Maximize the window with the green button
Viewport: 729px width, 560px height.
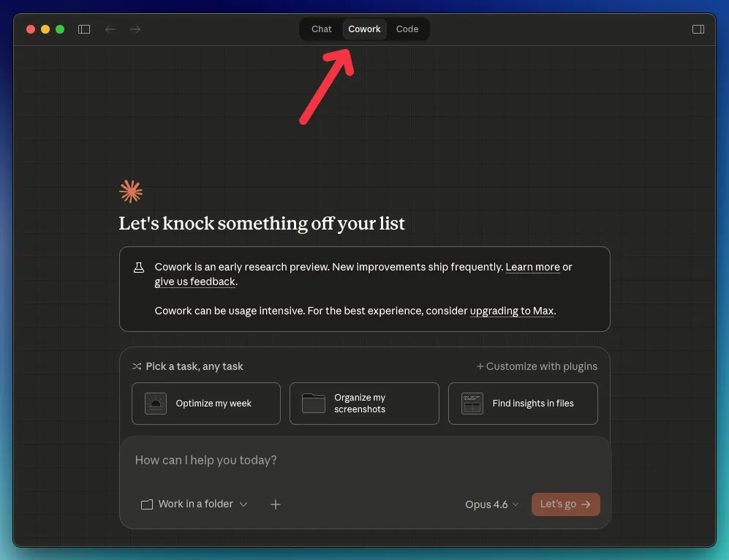[x=60, y=29]
